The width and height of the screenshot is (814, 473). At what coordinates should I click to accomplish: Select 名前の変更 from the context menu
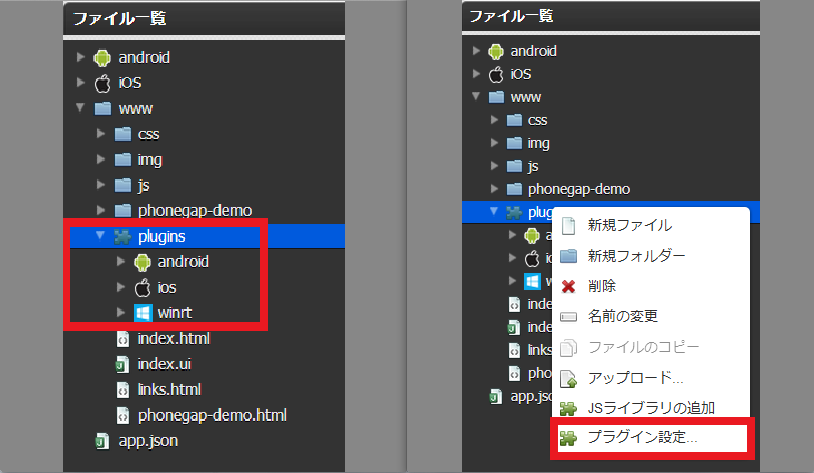(622, 317)
